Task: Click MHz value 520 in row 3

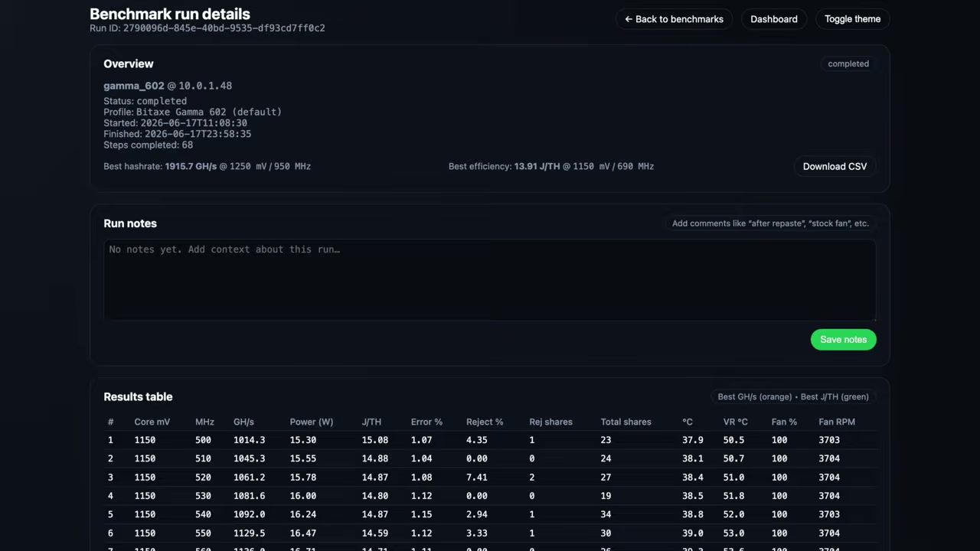Action: [203, 477]
